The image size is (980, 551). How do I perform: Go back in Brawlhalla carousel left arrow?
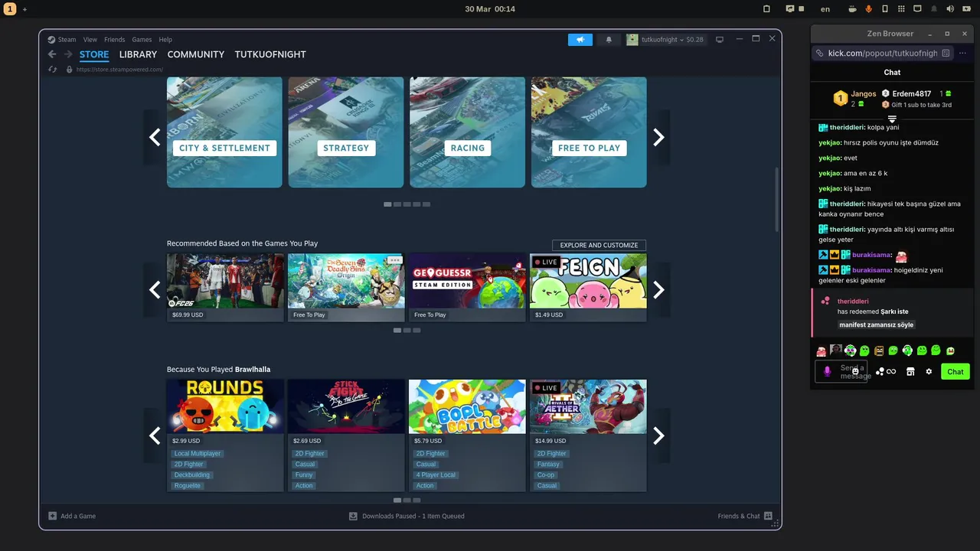tap(155, 435)
